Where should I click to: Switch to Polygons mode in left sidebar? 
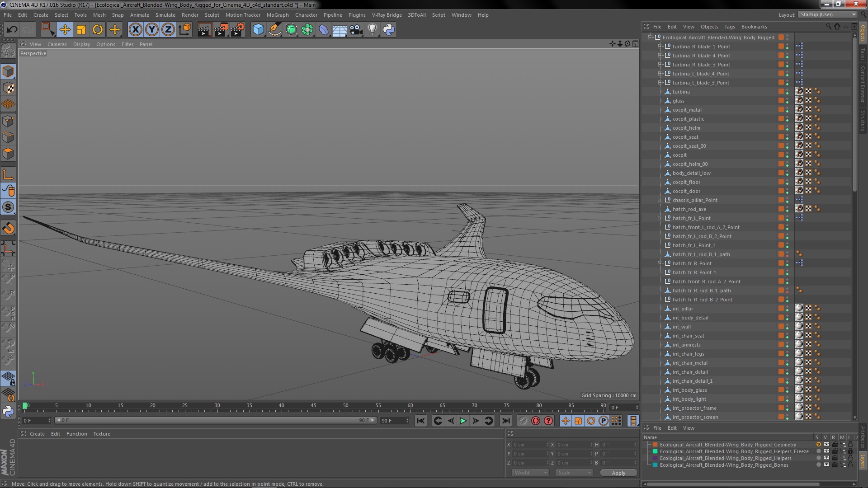8,154
